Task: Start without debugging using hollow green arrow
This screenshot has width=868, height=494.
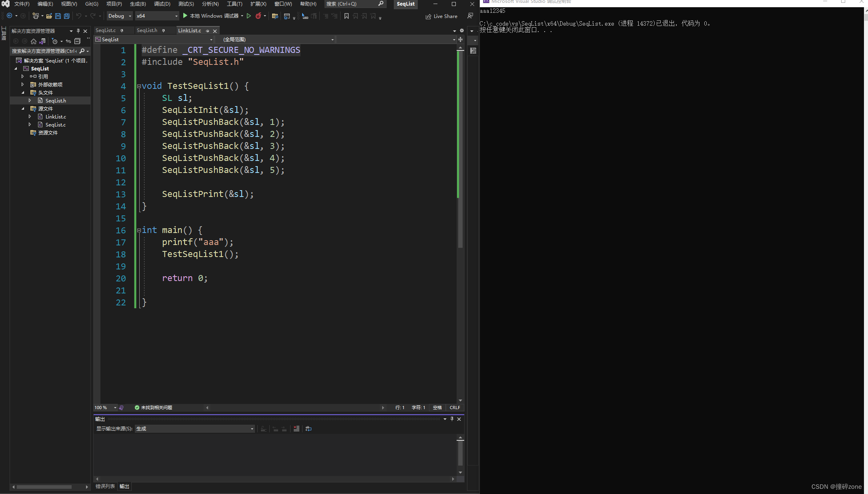Action: [249, 16]
